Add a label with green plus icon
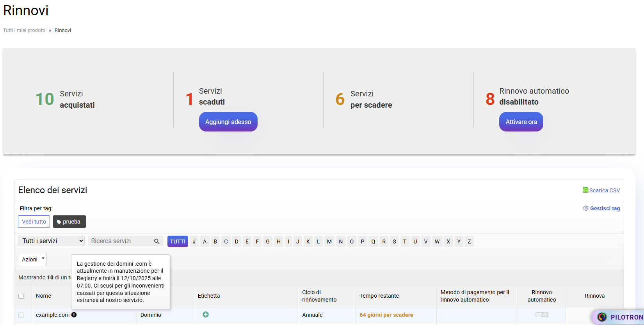 pyautogui.click(x=206, y=314)
